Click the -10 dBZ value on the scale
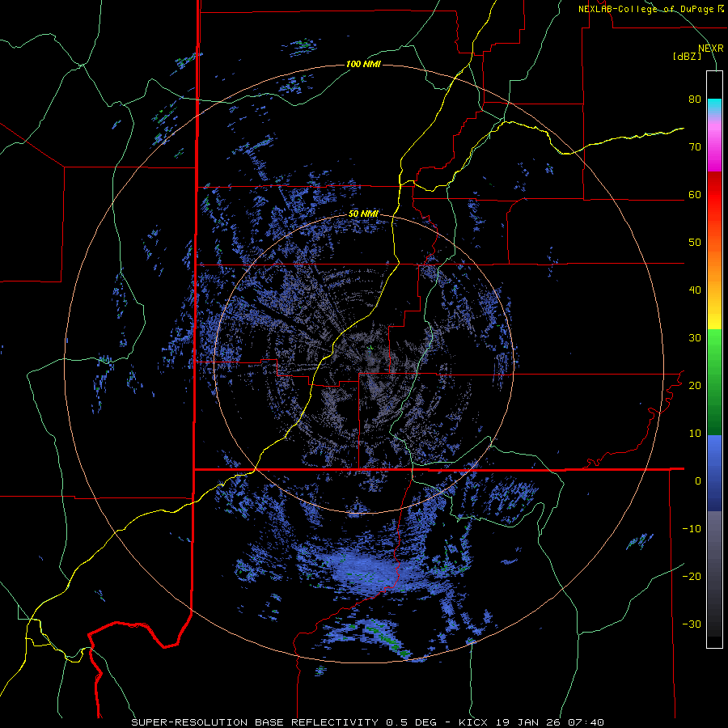The image size is (728, 728). tap(692, 529)
